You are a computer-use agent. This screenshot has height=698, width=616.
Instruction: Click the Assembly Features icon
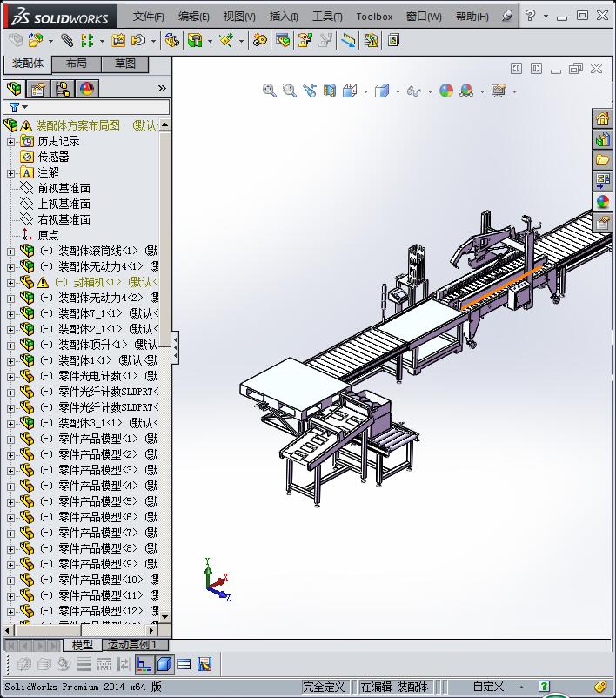[195, 41]
